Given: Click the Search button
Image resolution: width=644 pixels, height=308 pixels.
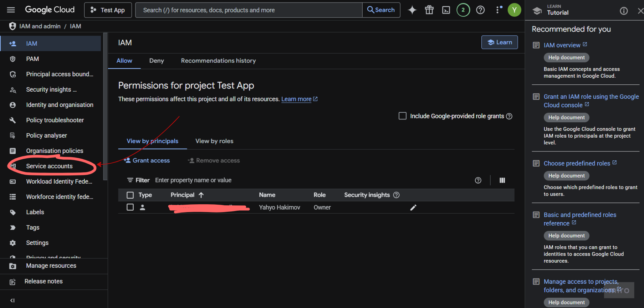Looking at the screenshot, I should 381,10.
